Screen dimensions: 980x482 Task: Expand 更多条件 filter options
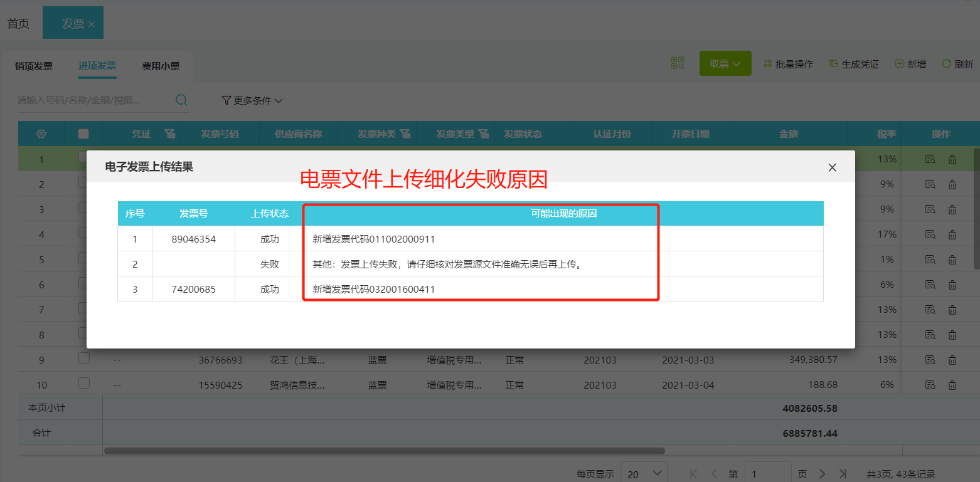tap(252, 100)
